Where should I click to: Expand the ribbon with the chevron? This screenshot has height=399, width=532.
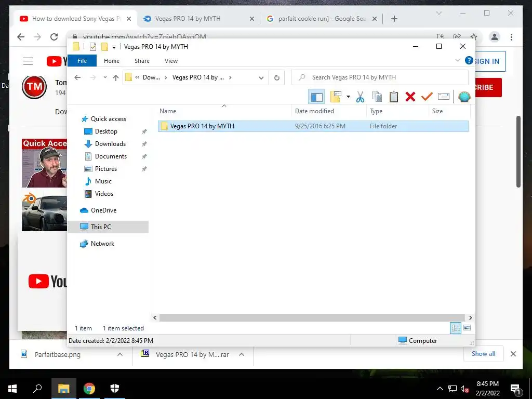(x=457, y=60)
